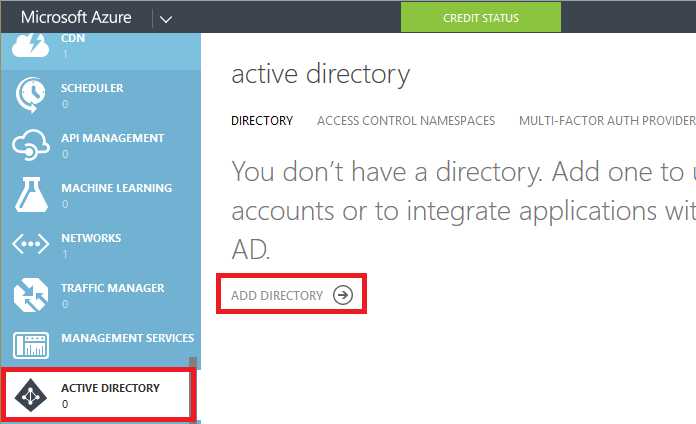This screenshot has height=424, width=696.
Task: Click the Microsoft Azure logo text
Action: point(76,17)
